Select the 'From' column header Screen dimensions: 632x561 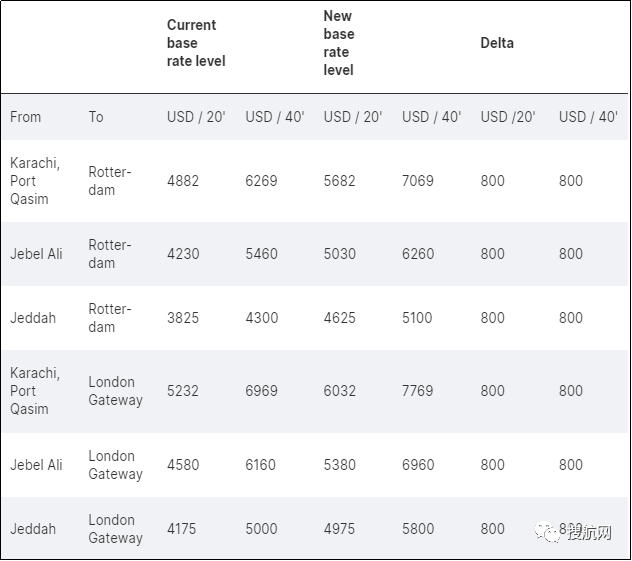coord(26,117)
